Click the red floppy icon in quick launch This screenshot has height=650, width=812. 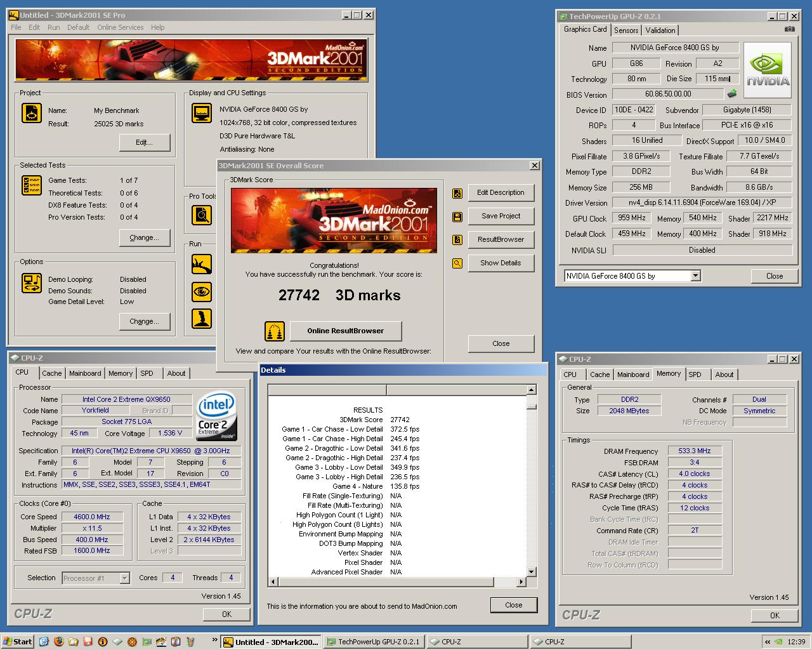88,642
